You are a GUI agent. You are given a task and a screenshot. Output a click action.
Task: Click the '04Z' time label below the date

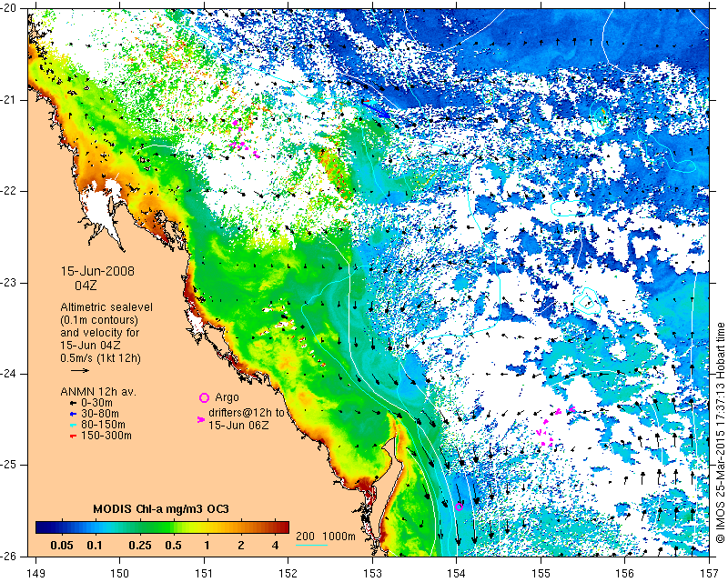coord(86,285)
